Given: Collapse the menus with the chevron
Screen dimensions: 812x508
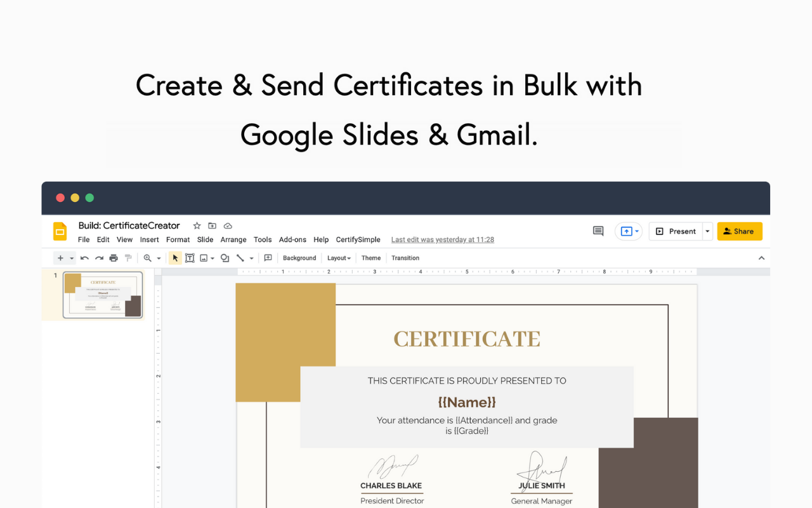Looking at the screenshot, I should [761, 258].
